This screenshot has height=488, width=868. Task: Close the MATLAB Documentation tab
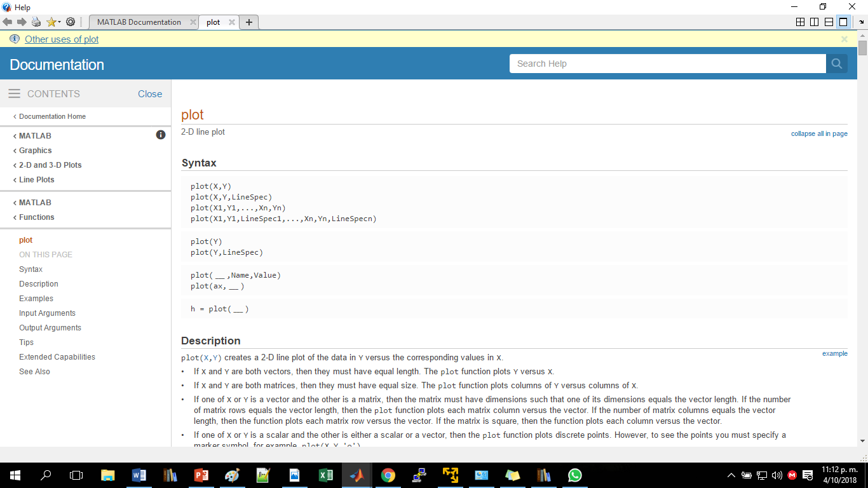click(193, 22)
